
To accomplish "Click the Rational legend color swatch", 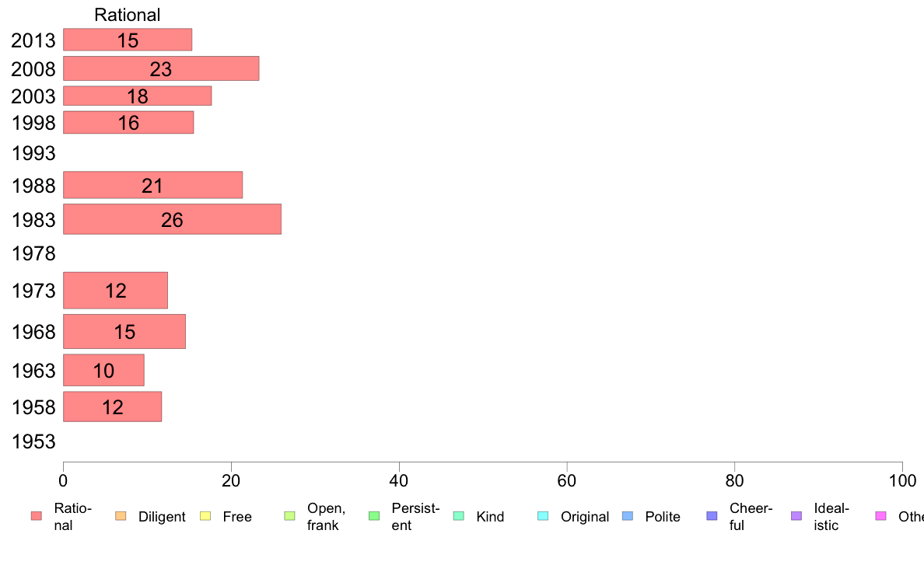I will [37, 516].
